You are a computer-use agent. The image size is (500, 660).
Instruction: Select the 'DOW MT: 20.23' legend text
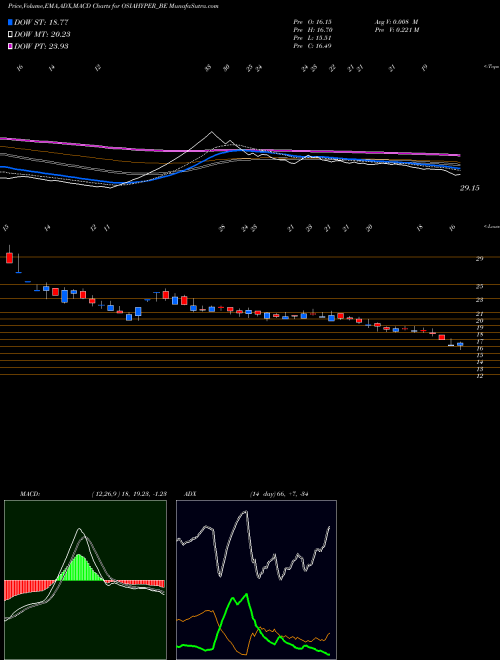pyautogui.click(x=42, y=34)
